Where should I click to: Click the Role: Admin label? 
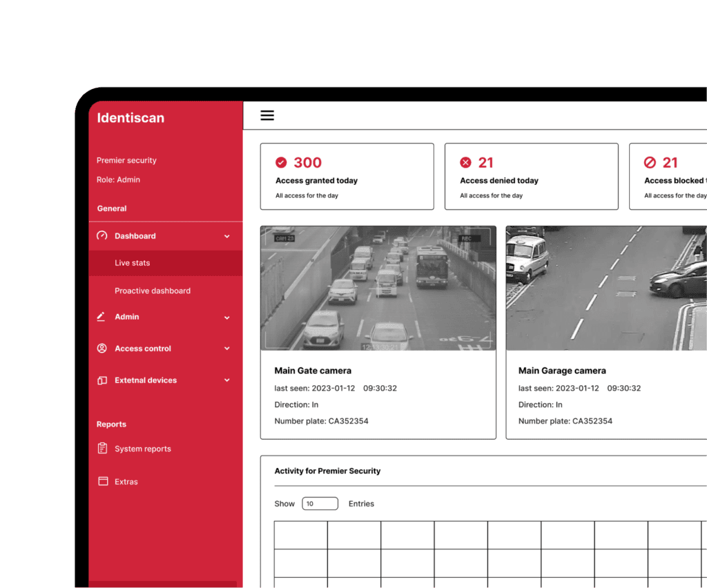coord(118,179)
